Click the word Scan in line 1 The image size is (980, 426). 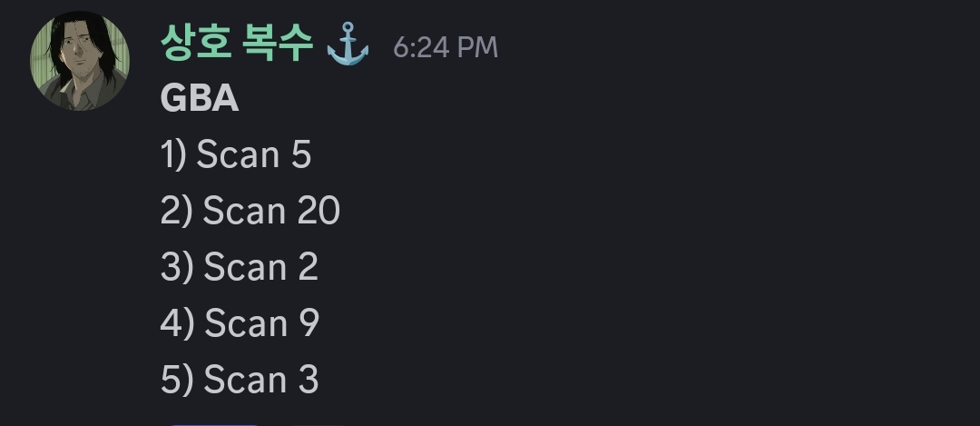point(239,155)
